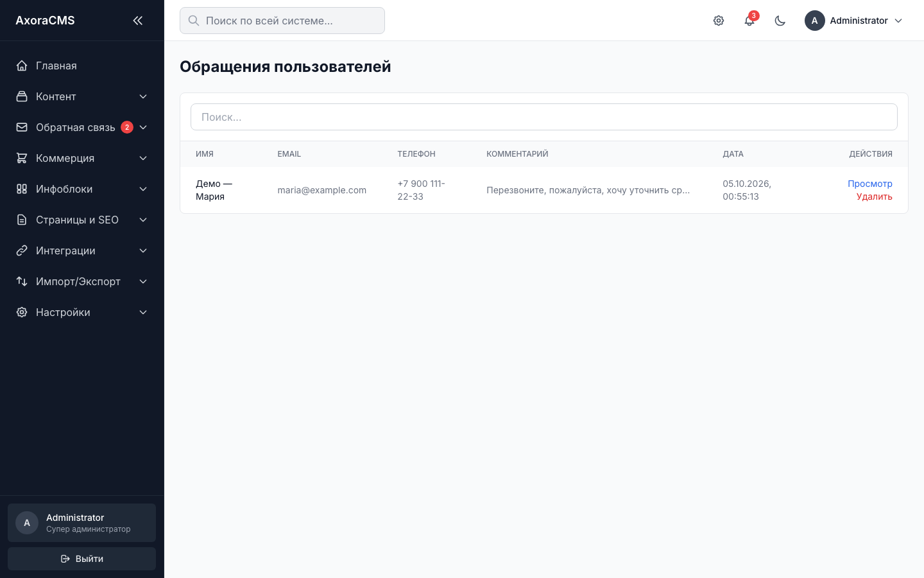The image size is (924, 578).
Task: Click the ТЕЛЕФОН column header
Action: pyautogui.click(x=416, y=154)
